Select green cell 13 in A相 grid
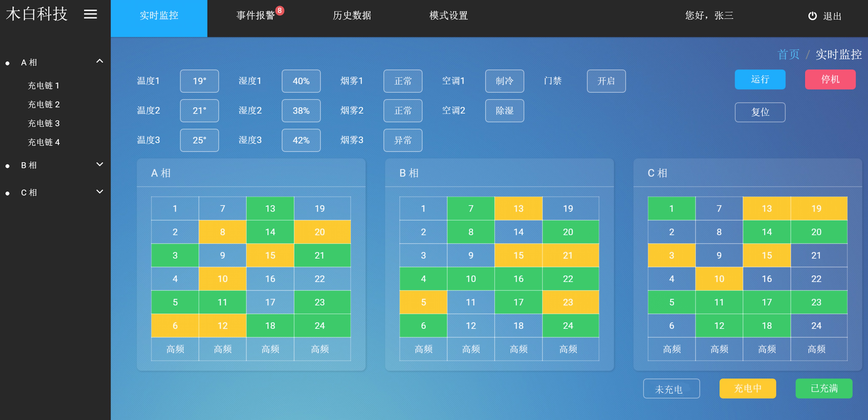This screenshot has height=420, width=868. tap(270, 209)
